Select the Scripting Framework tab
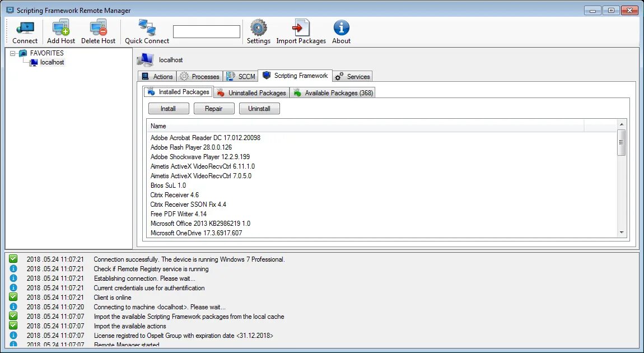Screen dimensions: 644x353 [x=295, y=76]
